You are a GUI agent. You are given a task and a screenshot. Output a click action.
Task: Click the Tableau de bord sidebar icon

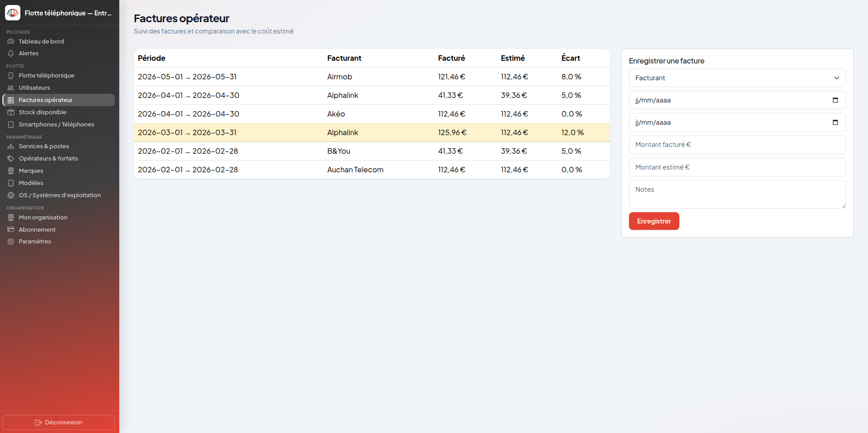pos(11,41)
